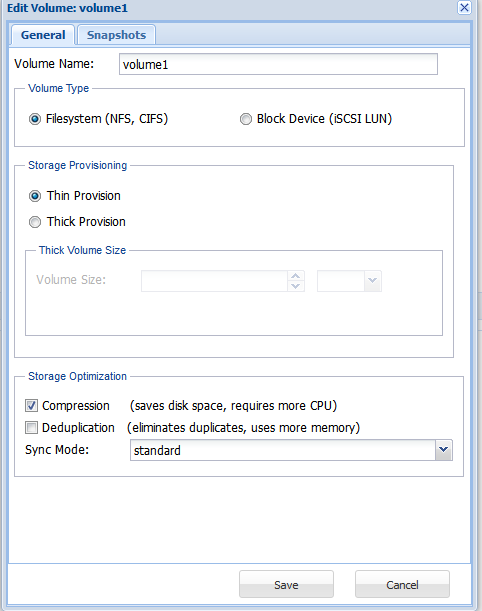This screenshot has width=482, height=611.
Task: Choose Thick Provision radio button
Action: pyautogui.click(x=35, y=222)
